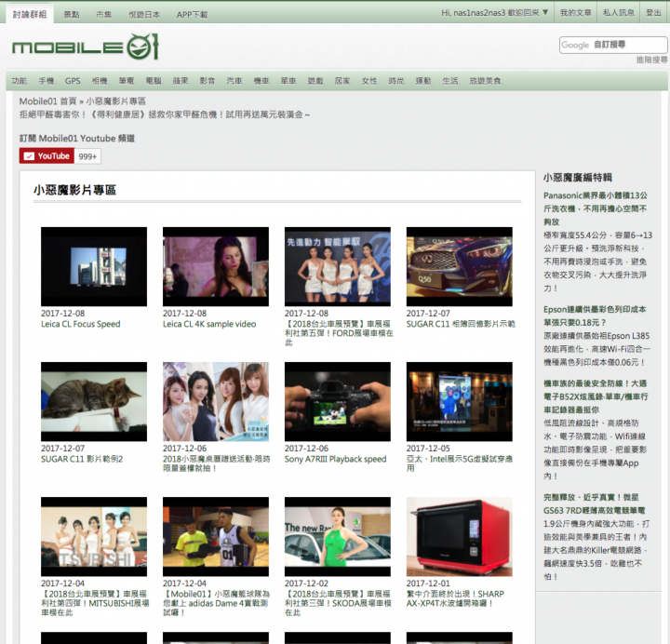Image resolution: width=670 pixels, height=644 pixels.
Task: Open 2018小惡魔桌曆 video thumbnail
Action: tap(216, 402)
